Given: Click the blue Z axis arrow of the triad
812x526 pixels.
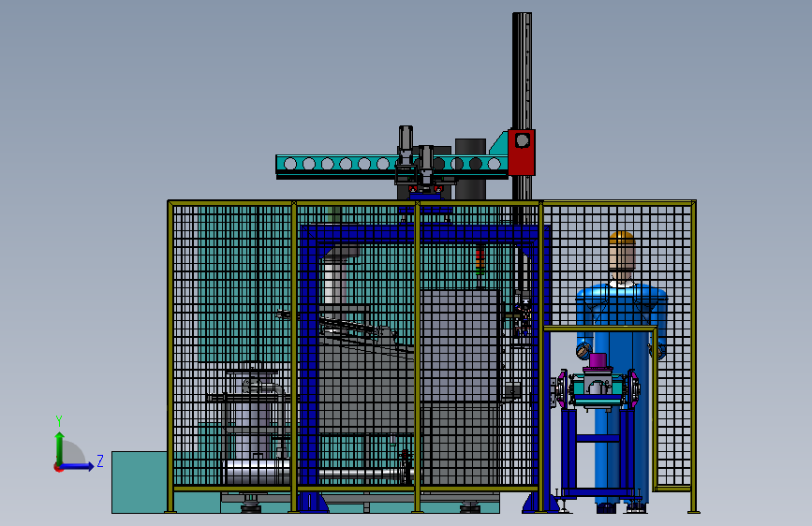Looking at the screenshot, I should tap(79, 466).
